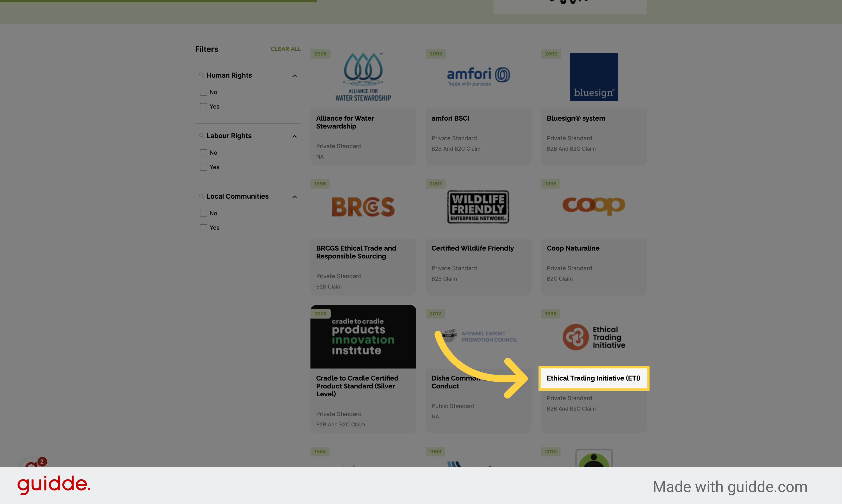The height and width of the screenshot is (504, 842).
Task: Select the Ethical Trading Initiative logo
Action: 594,337
